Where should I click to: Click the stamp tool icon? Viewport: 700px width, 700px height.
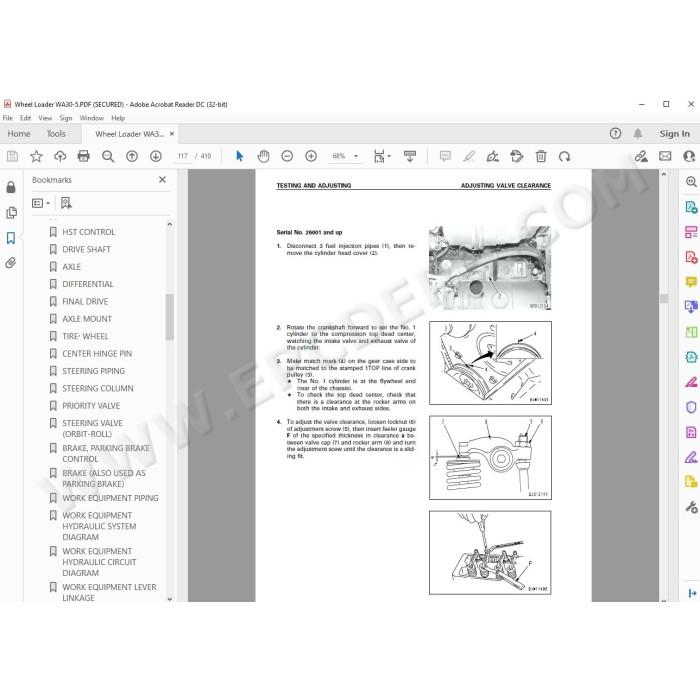point(517,156)
